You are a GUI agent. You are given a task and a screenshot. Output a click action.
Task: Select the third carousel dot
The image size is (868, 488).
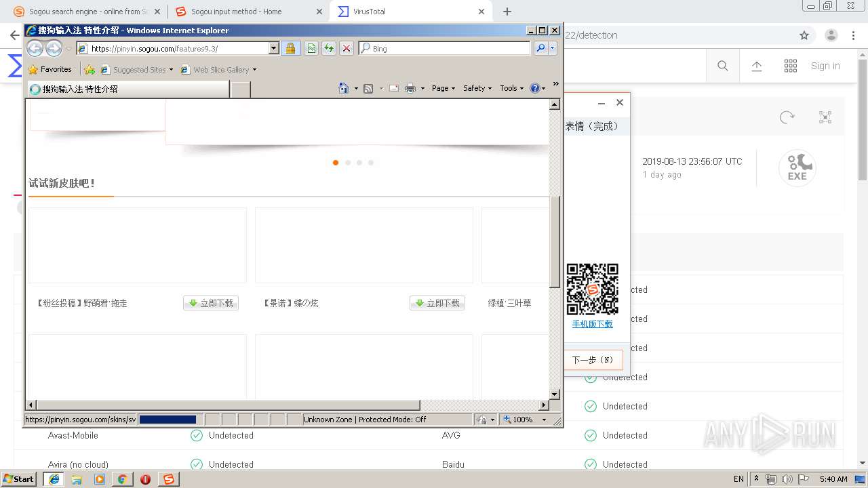pyautogui.click(x=359, y=163)
